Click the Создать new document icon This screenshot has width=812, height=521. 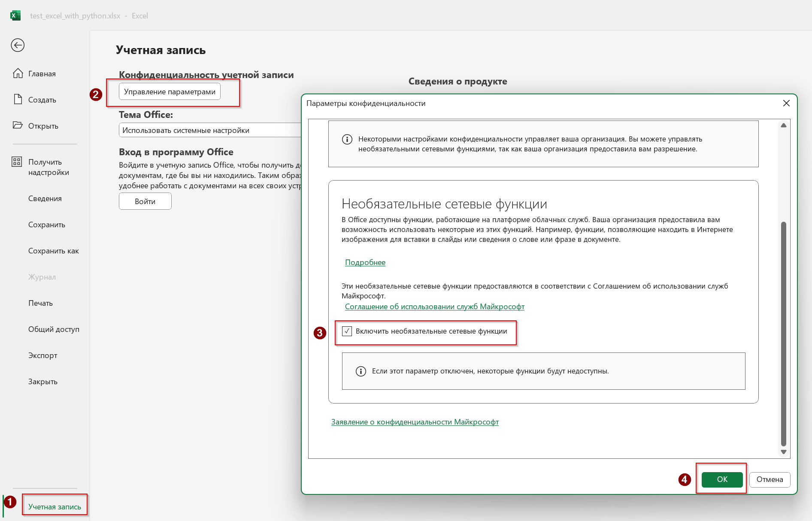pyautogui.click(x=18, y=99)
